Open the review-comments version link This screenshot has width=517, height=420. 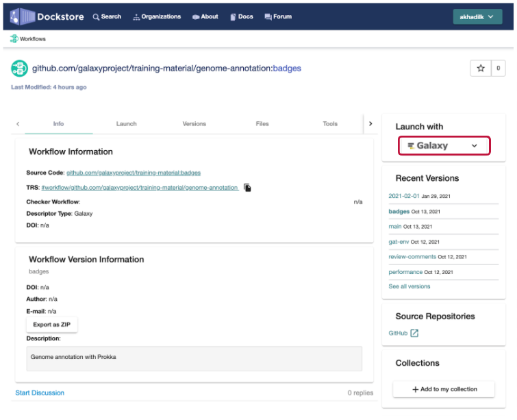412,257
